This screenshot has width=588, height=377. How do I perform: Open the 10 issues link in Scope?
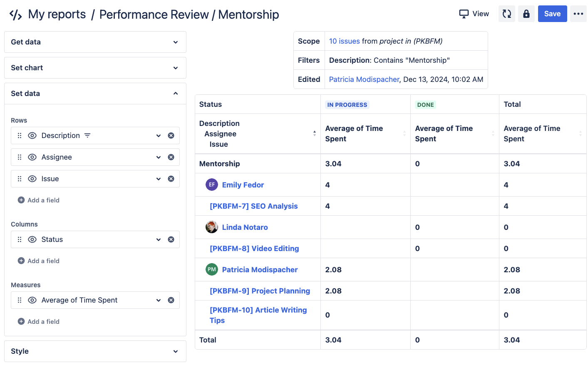[x=344, y=41]
